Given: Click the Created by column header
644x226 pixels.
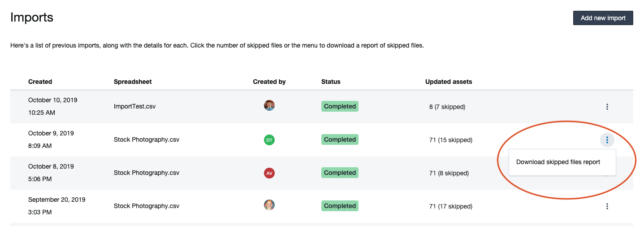Looking at the screenshot, I should [269, 82].
